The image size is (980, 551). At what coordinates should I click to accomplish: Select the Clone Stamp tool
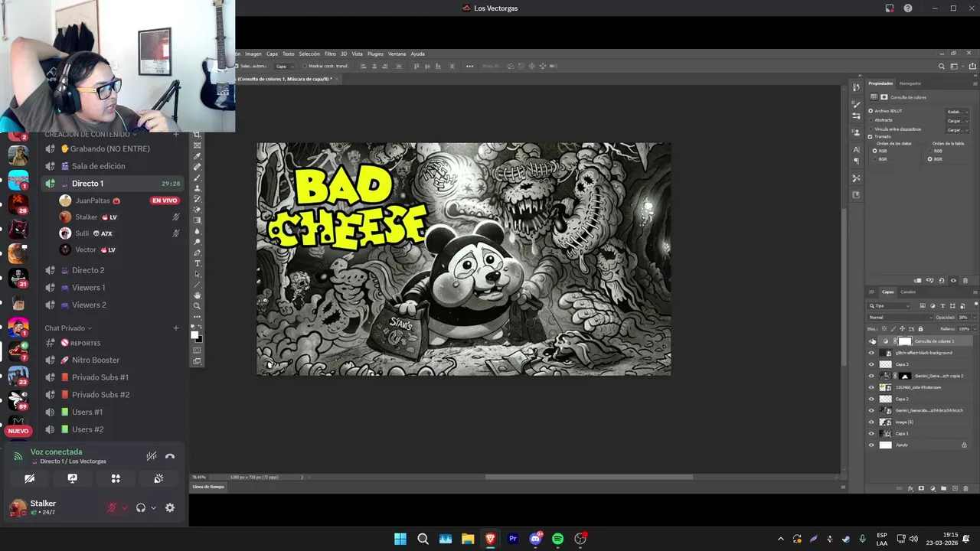point(198,187)
